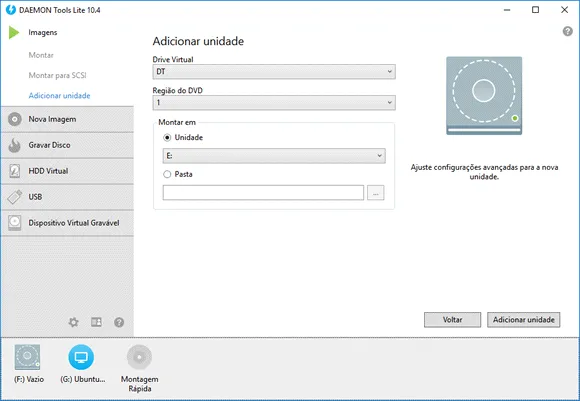Open the Região do DVD dropdown
The height and width of the screenshot is (401, 580).
click(x=274, y=103)
